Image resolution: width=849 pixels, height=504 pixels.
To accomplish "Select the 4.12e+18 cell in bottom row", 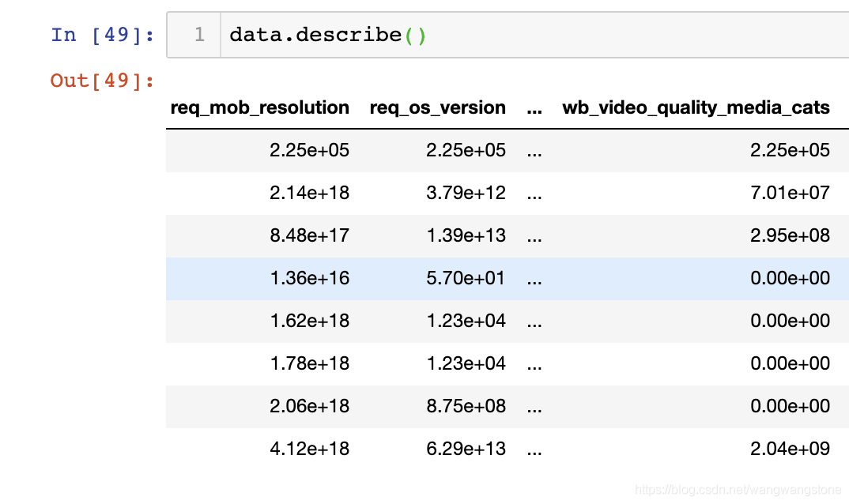I will [309, 449].
